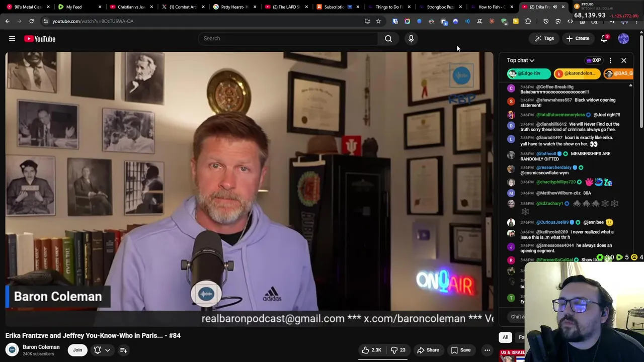
Task: Select the @karendelon chat chip
Action: coord(577,73)
